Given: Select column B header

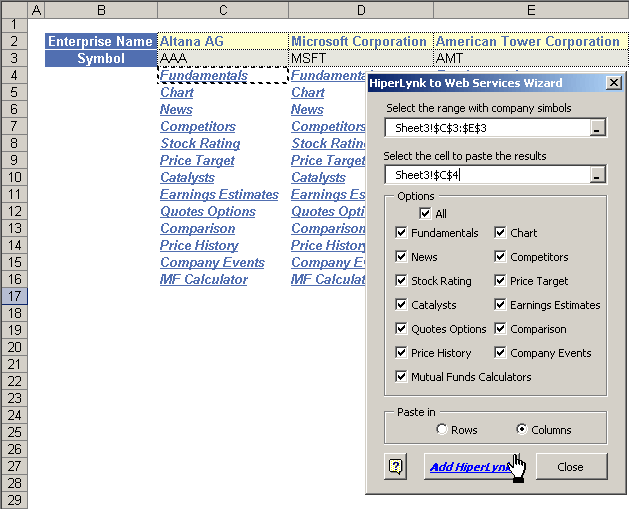Looking at the screenshot, I should pos(101,10).
